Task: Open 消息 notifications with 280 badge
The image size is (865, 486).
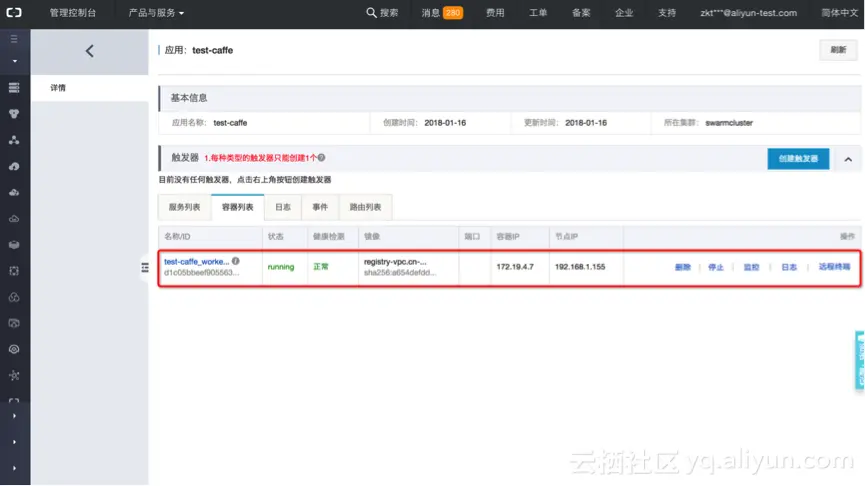Action: (x=442, y=13)
